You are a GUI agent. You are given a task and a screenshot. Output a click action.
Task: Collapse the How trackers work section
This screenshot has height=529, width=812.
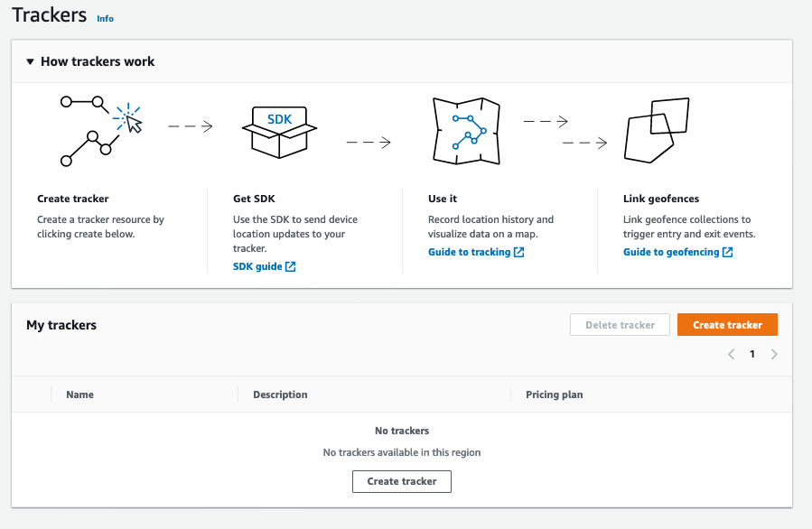(x=30, y=61)
